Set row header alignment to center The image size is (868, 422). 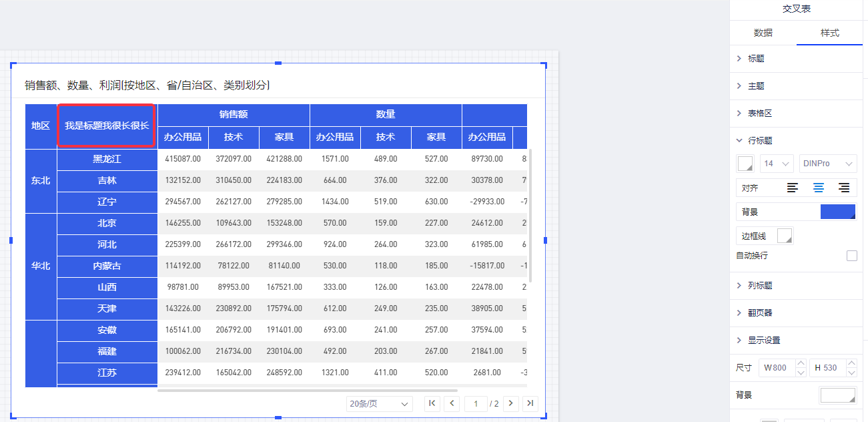coord(818,188)
